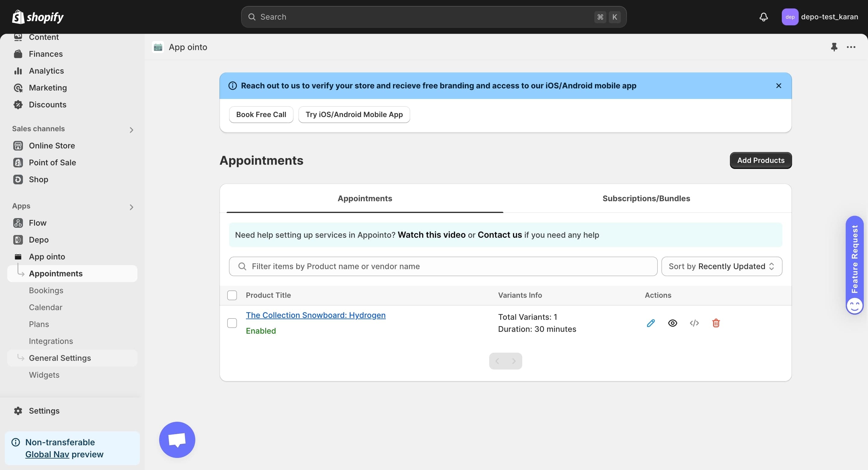Screen dimensions: 868x470
Task: Open Bookings page
Action: 46,290
